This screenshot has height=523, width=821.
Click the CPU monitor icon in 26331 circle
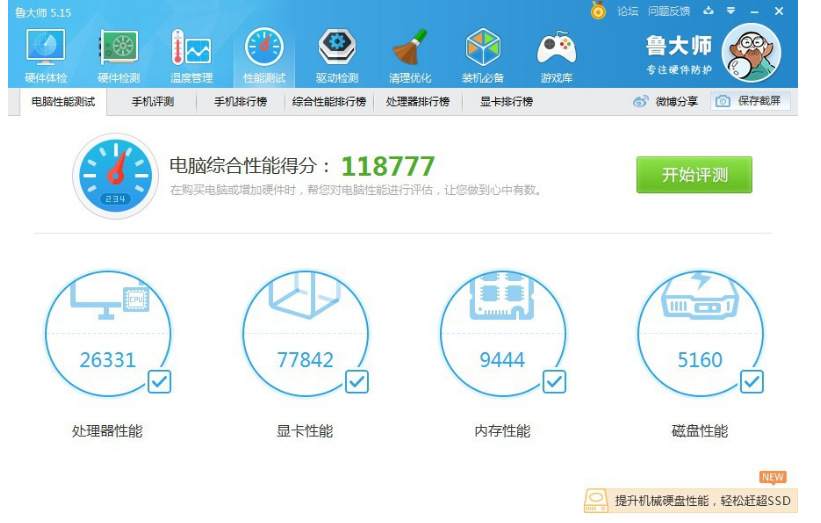109,297
